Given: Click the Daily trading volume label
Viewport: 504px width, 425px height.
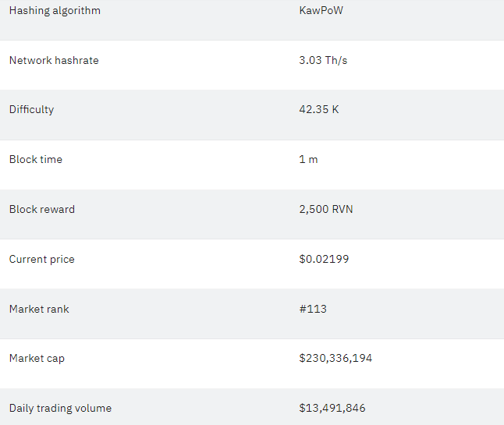Looking at the screenshot, I should 60,409.
